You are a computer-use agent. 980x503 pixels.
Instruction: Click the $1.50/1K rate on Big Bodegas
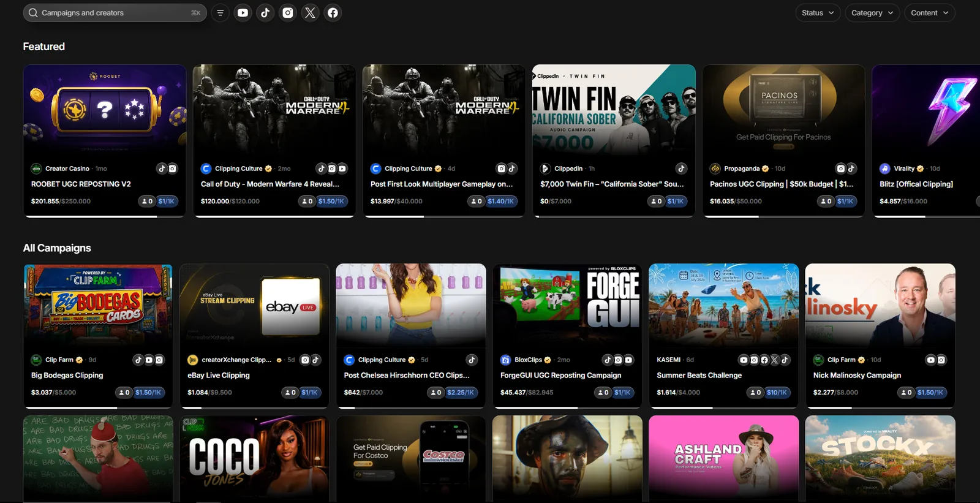pos(148,393)
